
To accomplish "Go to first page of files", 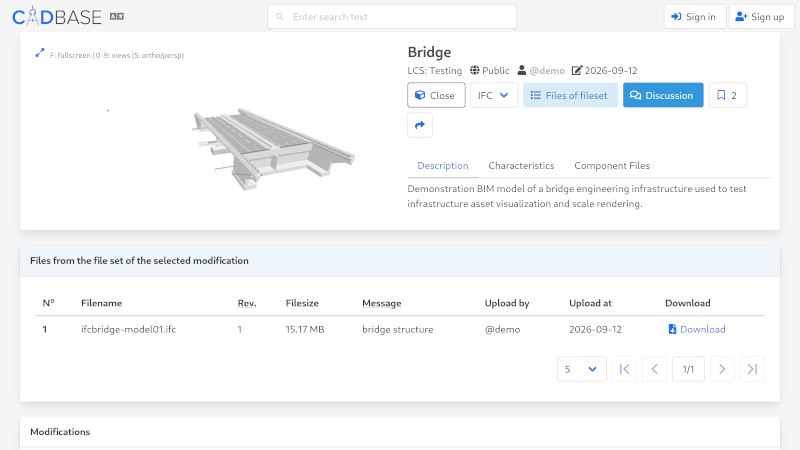I will 624,368.
